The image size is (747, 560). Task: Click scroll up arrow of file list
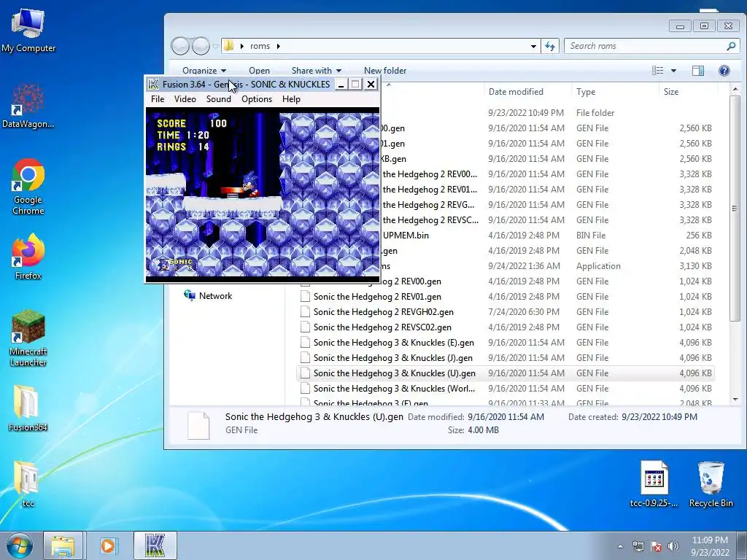pyautogui.click(x=735, y=89)
